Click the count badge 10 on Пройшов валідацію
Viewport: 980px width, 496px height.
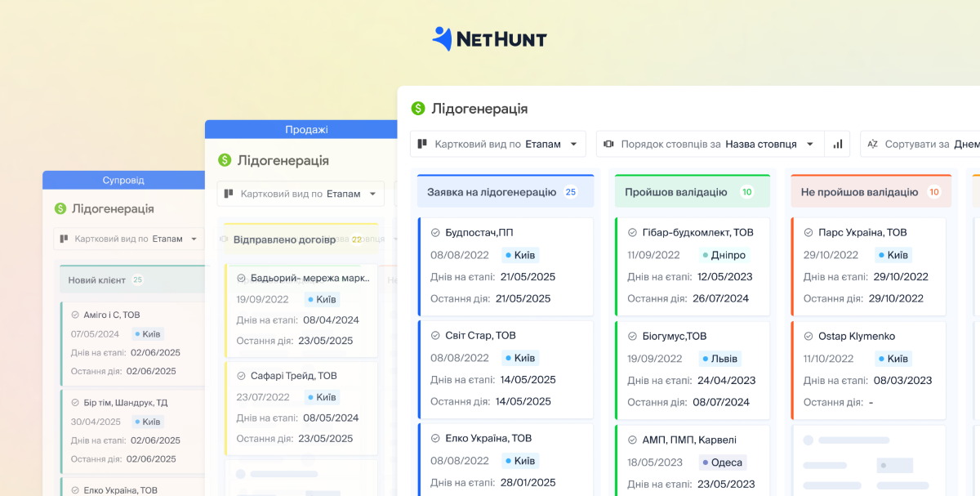click(x=746, y=192)
